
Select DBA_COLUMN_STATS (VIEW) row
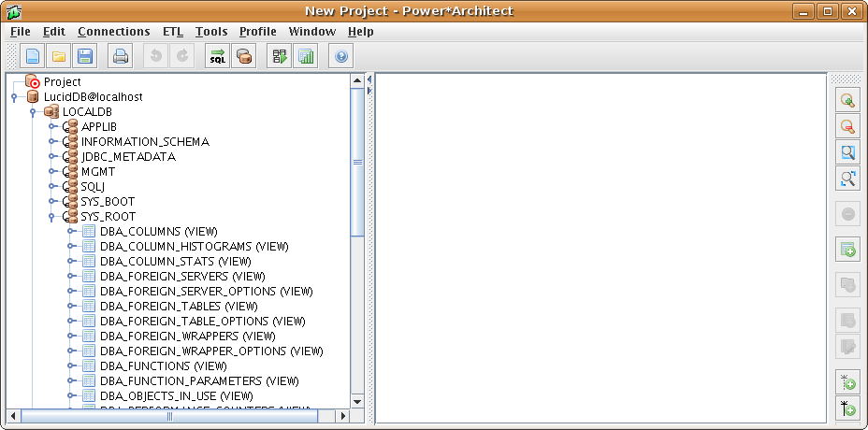pyautogui.click(x=176, y=261)
